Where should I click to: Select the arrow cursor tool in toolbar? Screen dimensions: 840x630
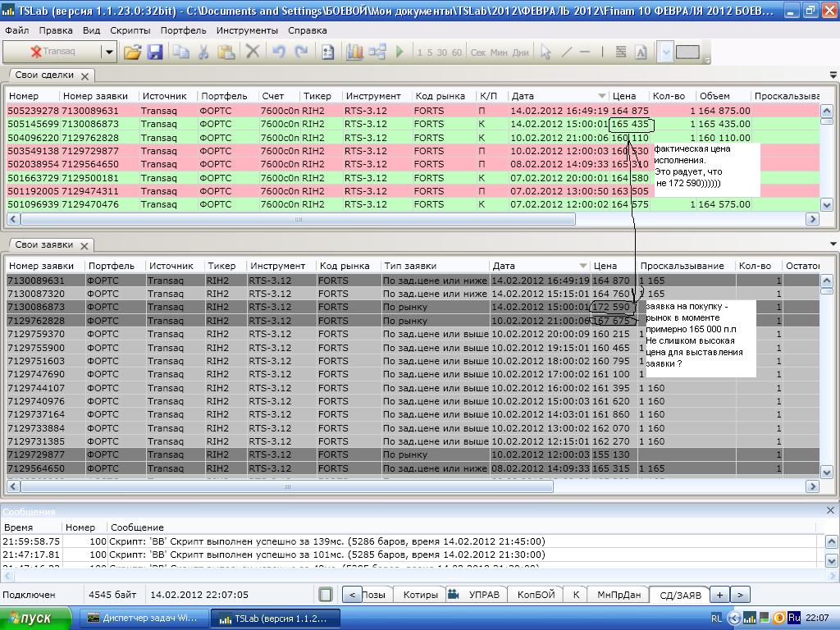[x=546, y=52]
